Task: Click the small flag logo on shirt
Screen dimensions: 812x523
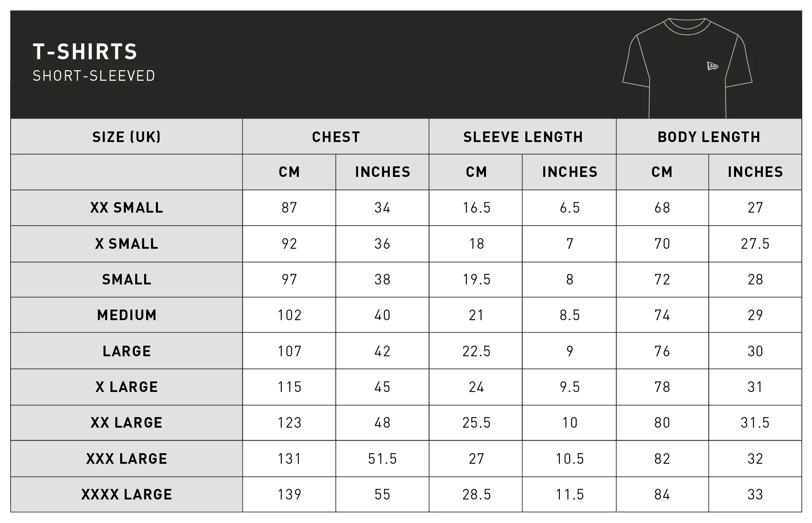Action: pyautogui.click(x=713, y=66)
